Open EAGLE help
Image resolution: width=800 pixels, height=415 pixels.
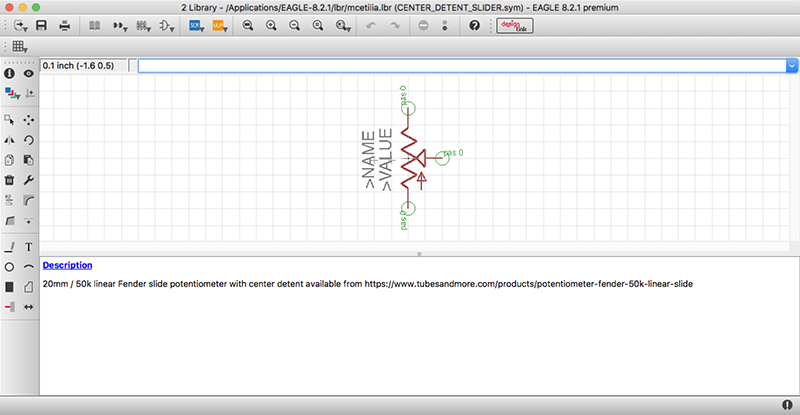click(474, 26)
